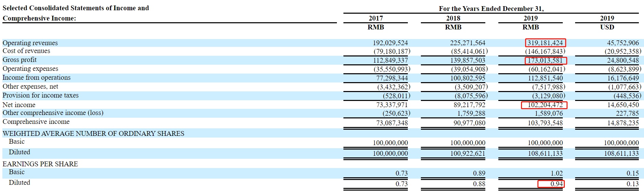Select the 'Provision for income taxes' label
The height and width of the screenshot is (193, 644).
(x=40, y=95)
